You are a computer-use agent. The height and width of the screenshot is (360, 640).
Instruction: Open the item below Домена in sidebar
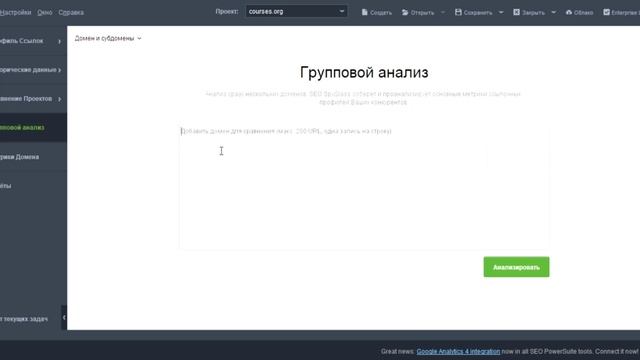pyautogui.click(x=33, y=186)
